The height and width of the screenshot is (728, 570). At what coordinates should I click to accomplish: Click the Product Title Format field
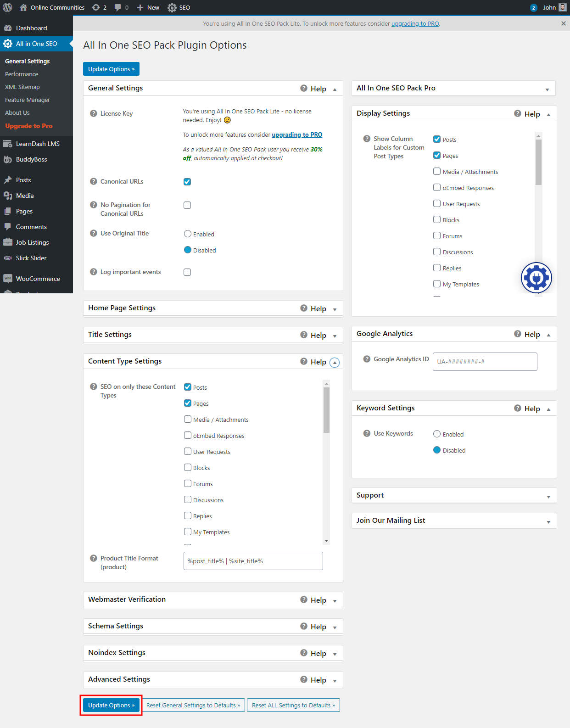[x=253, y=561]
